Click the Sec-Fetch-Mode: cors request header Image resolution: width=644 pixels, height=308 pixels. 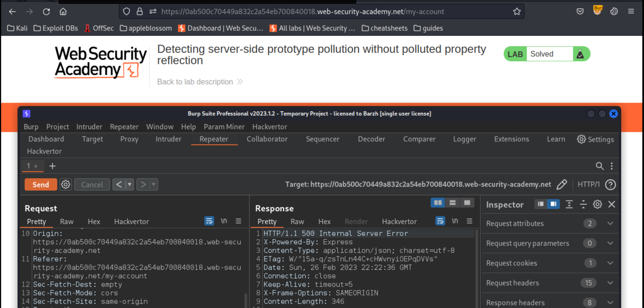click(75, 293)
